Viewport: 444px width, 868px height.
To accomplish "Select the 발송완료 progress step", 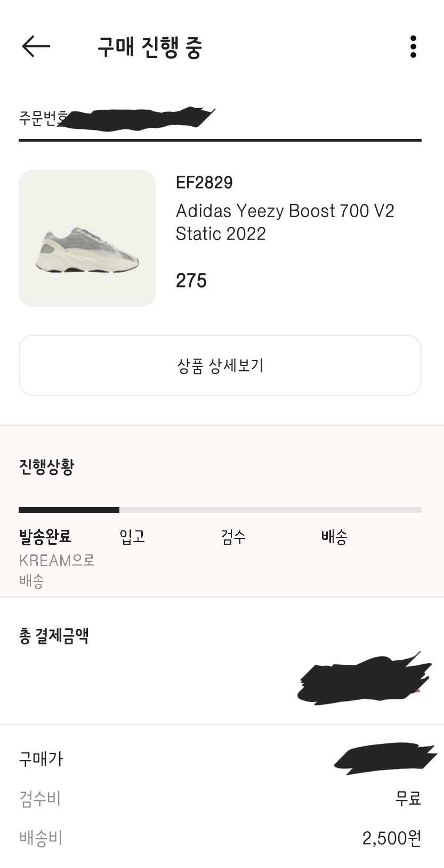I will [x=45, y=536].
